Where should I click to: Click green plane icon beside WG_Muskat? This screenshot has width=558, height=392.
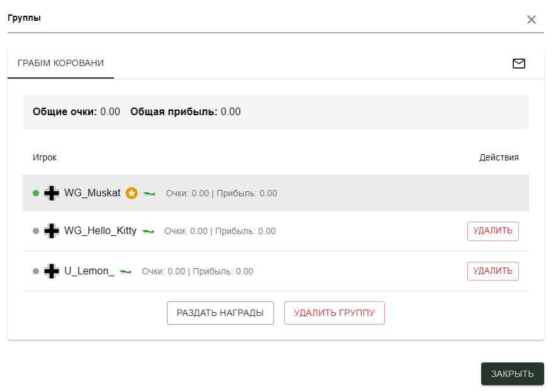tap(149, 193)
